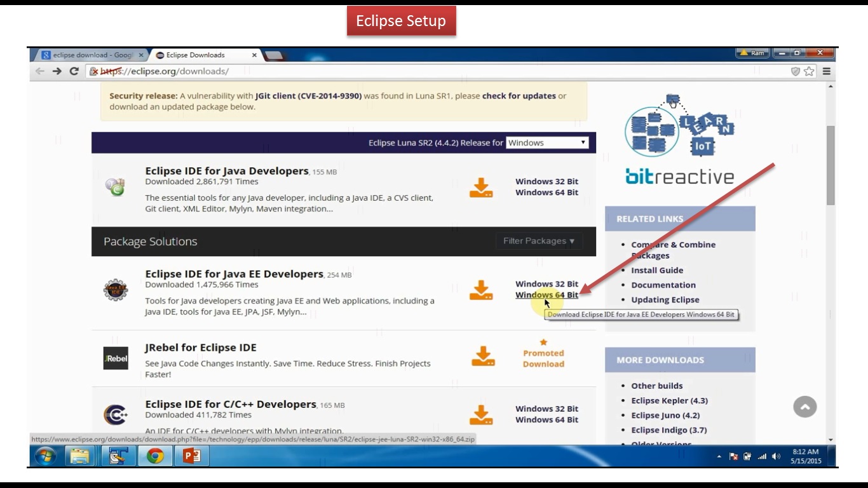The width and height of the screenshot is (868, 488).
Task: Open the Install Guide link
Action: point(657,270)
